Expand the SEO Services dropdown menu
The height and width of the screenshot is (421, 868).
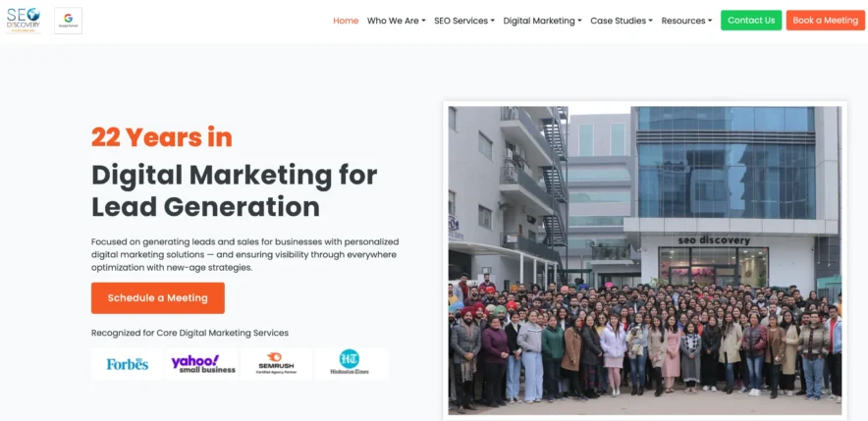[464, 21]
